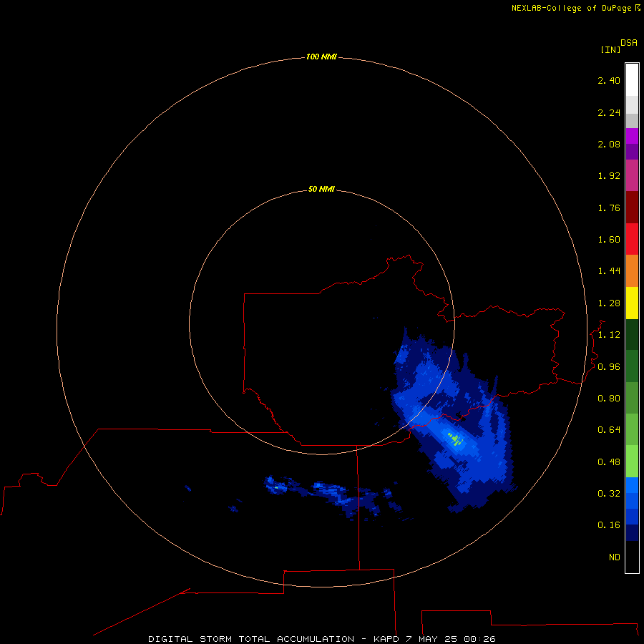Click the DSA product label above legend
Screen dimensions: 644x644
click(x=629, y=43)
